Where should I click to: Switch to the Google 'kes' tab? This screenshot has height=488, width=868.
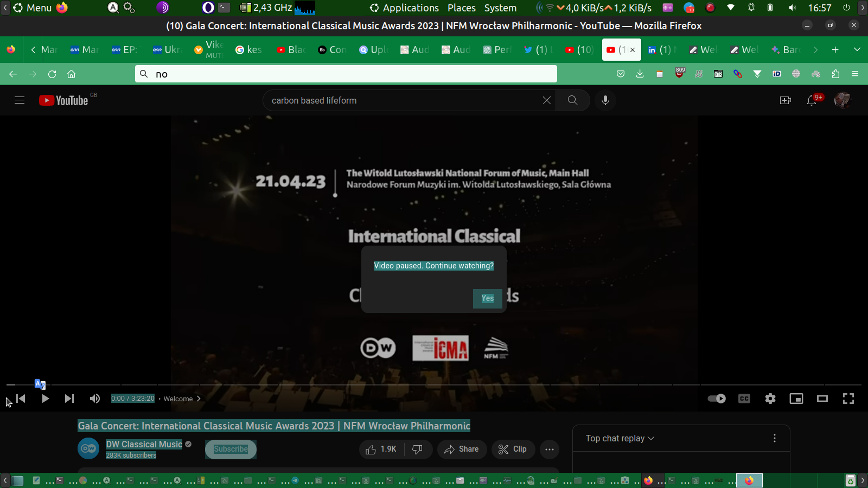pos(249,50)
